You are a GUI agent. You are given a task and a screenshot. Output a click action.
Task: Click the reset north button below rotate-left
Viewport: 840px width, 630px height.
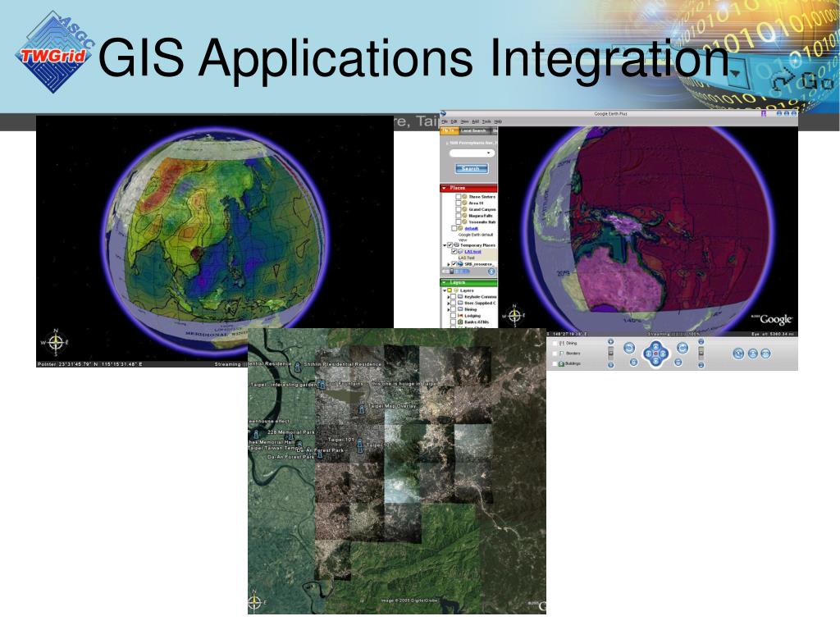(x=634, y=362)
